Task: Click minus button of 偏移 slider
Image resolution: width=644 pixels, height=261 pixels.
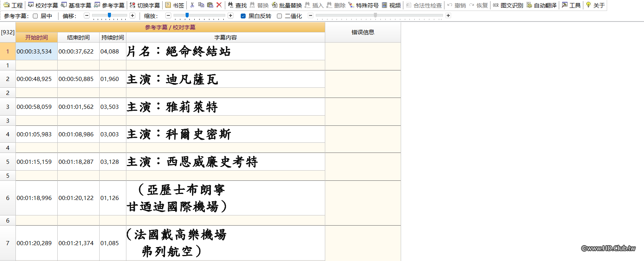Action: click(87, 16)
